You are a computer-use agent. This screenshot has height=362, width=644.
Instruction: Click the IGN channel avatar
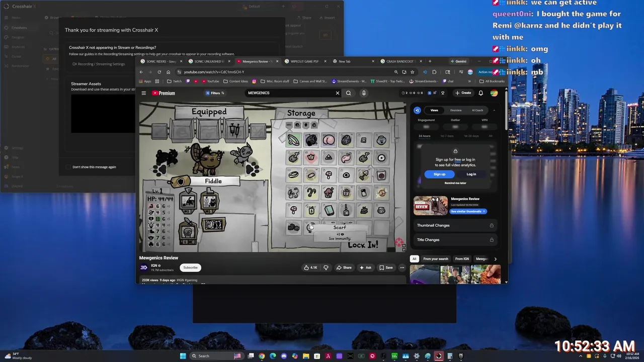(144, 267)
